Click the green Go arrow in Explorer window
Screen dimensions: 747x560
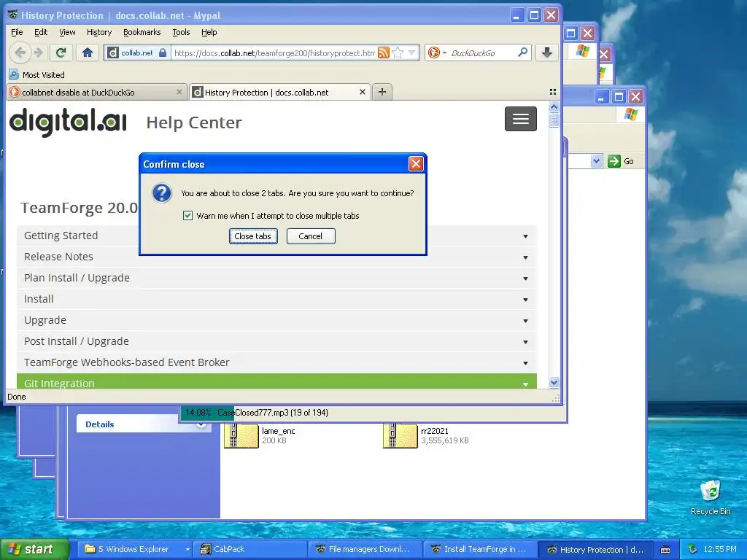click(x=614, y=161)
